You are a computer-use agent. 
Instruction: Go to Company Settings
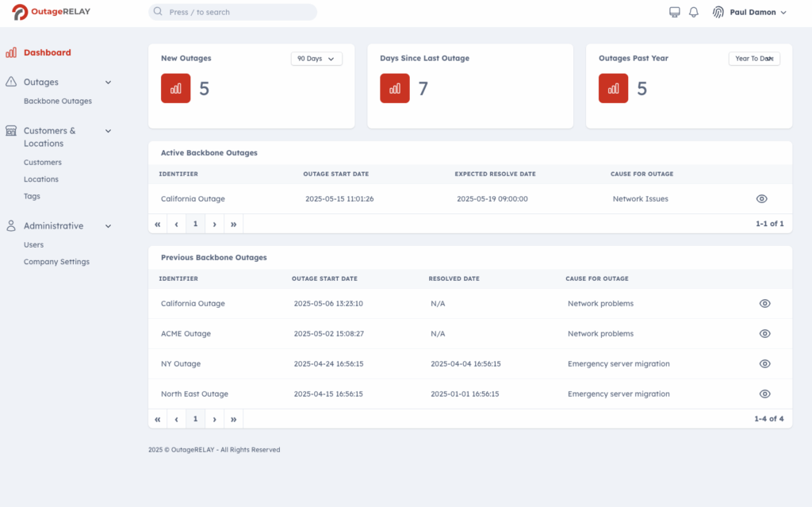(x=56, y=262)
